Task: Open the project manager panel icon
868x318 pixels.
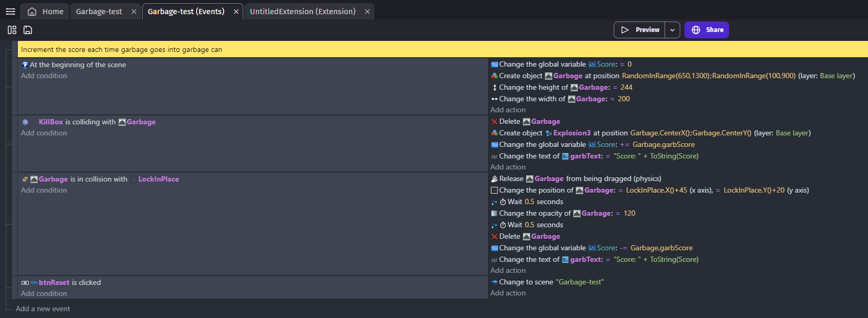Action: pos(12,30)
